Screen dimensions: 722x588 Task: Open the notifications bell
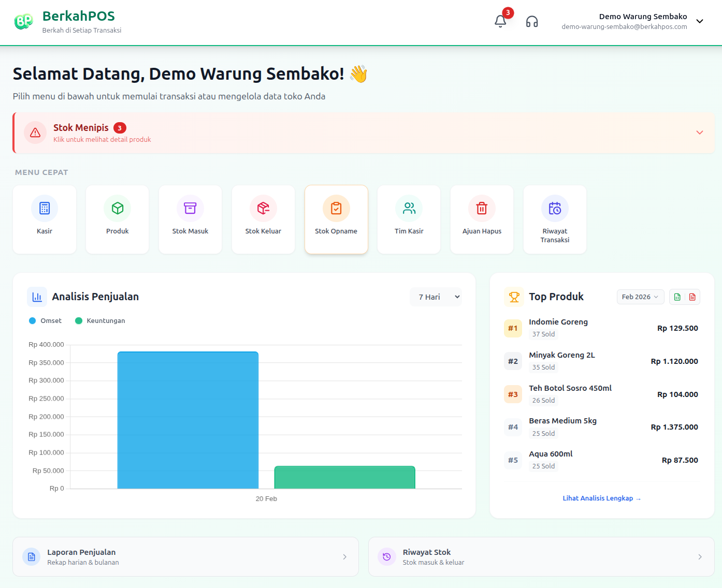(500, 21)
